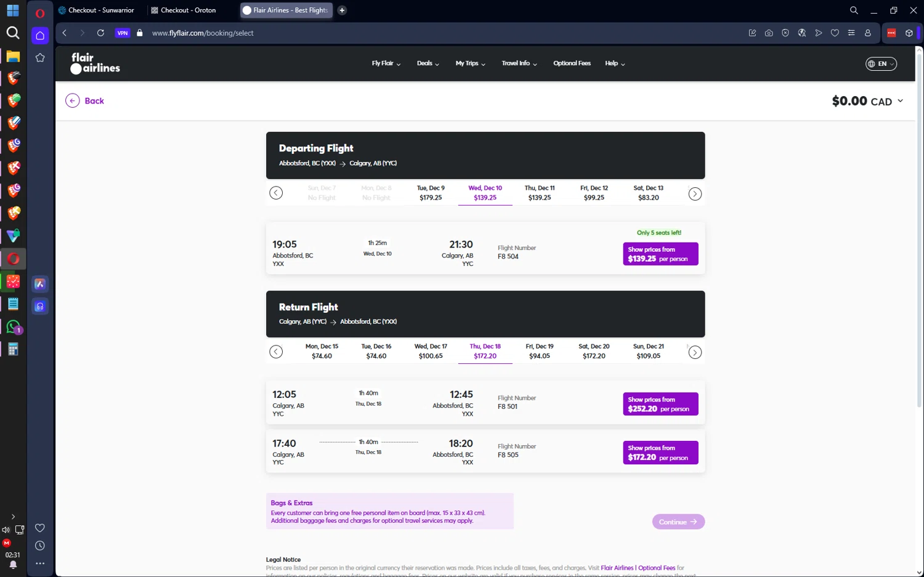Screen dimensions: 924x577
Task: Open Optional Fees in the navigation bar
Action: point(572,63)
